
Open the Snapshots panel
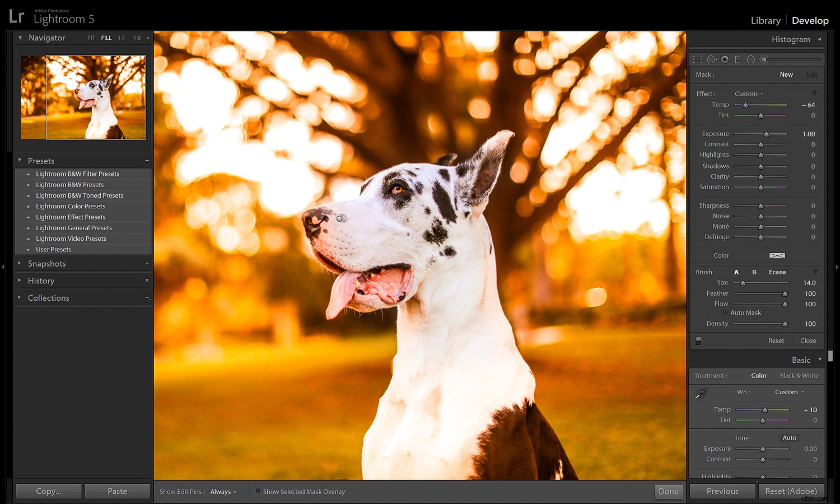click(x=47, y=263)
